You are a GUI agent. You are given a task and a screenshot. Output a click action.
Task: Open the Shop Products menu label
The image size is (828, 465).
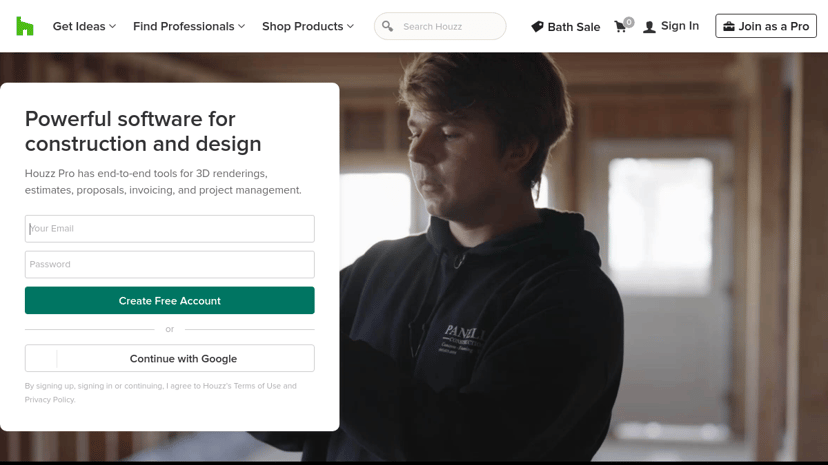click(x=302, y=26)
